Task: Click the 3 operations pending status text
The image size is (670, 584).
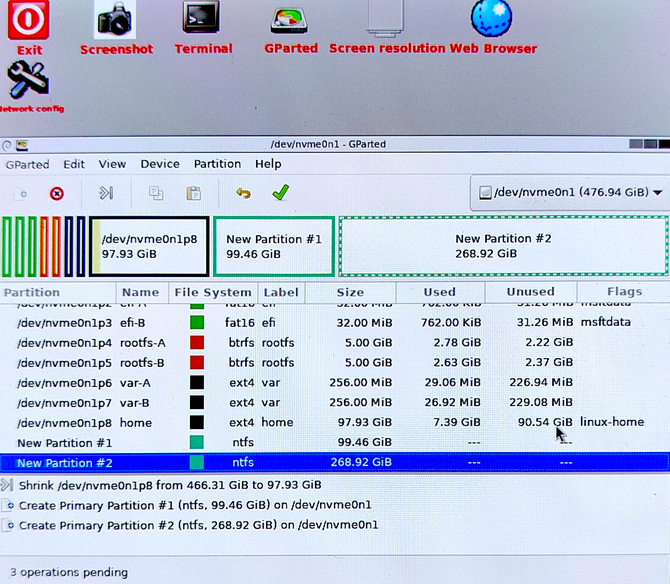Action: click(x=69, y=572)
